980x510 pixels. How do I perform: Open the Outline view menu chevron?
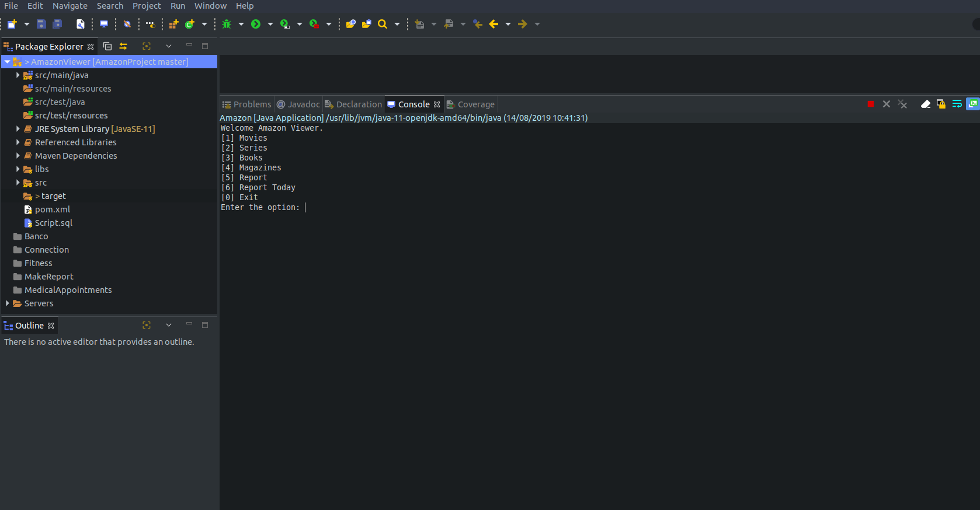pos(169,325)
